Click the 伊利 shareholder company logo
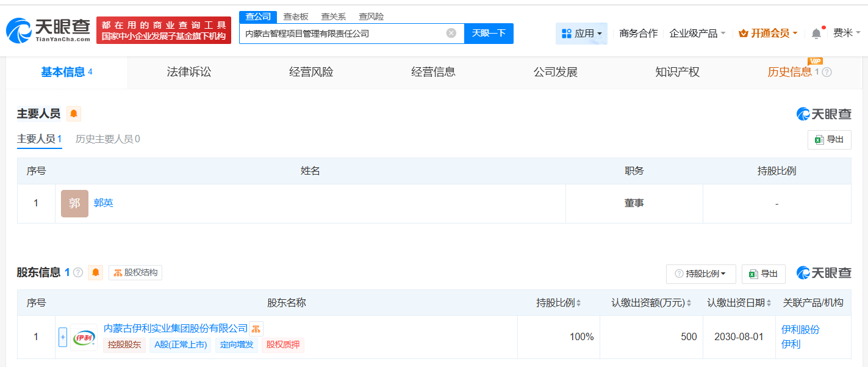The height and width of the screenshot is (367, 868). tap(84, 336)
